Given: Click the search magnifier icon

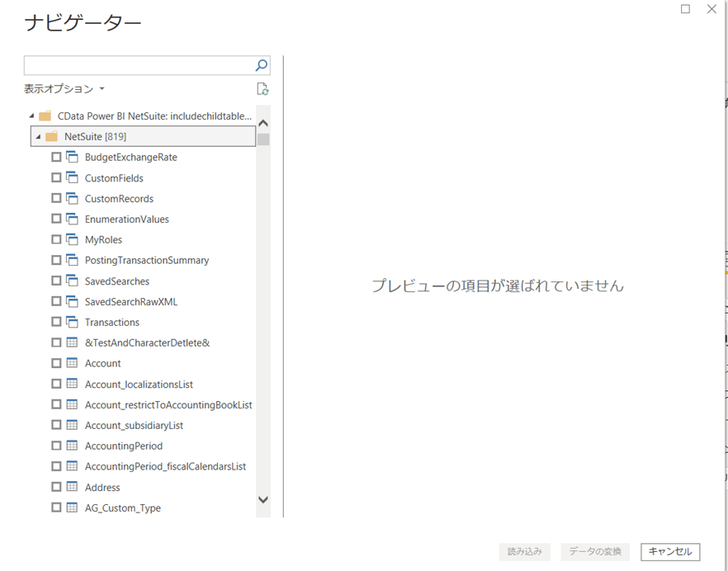Looking at the screenshot, I should 262,65.
